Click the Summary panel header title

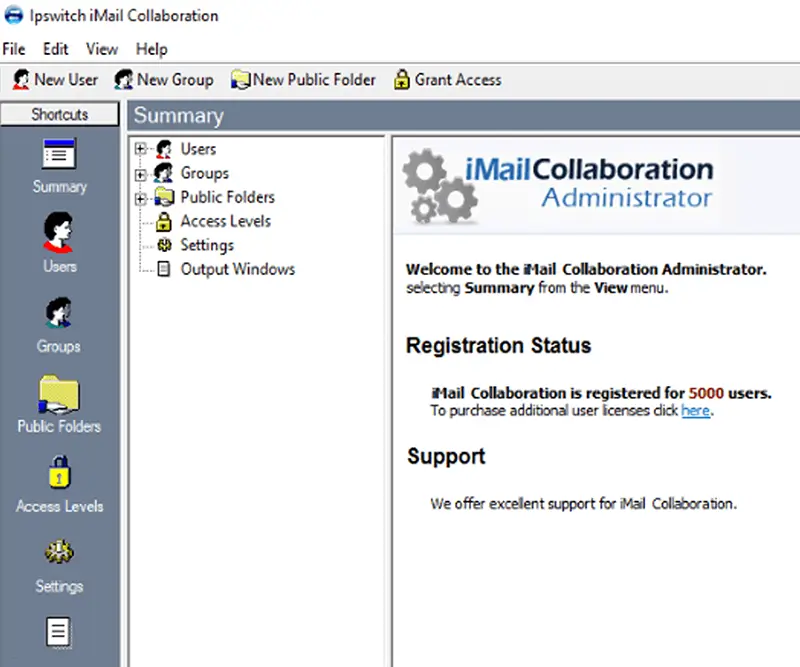pyautogui.click(x=179, y=115)
